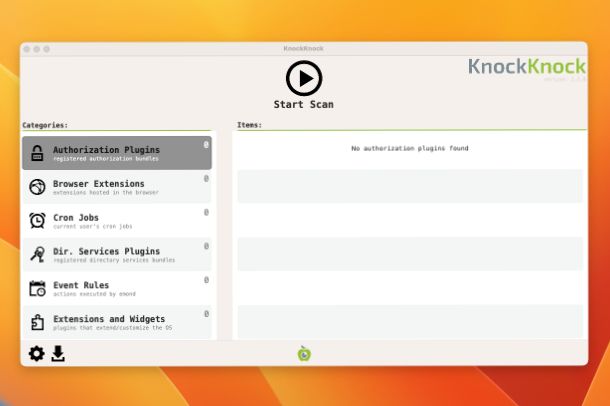Click the Dir. Services Plugins keys icon
Screen dimensions: 610x406
point(38,254)
